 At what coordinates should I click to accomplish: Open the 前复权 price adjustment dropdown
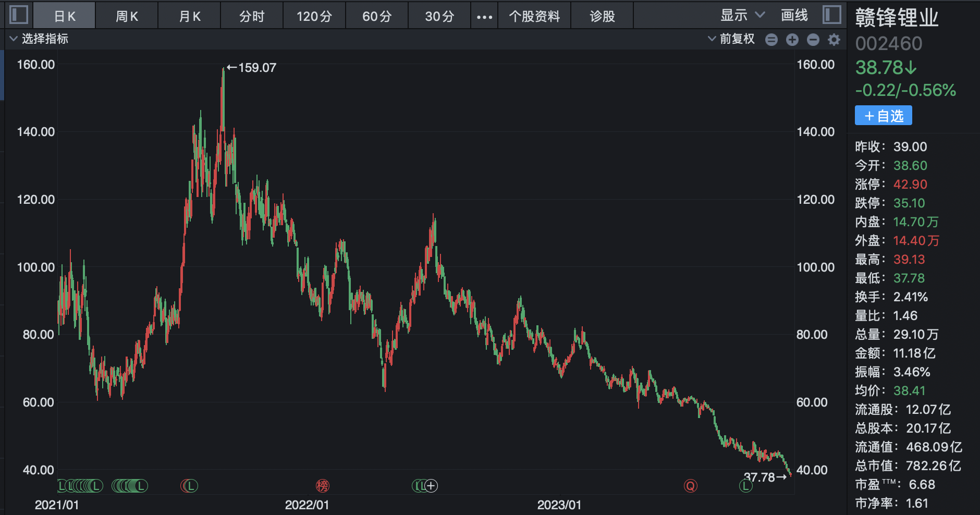click(x=731, y=39)
